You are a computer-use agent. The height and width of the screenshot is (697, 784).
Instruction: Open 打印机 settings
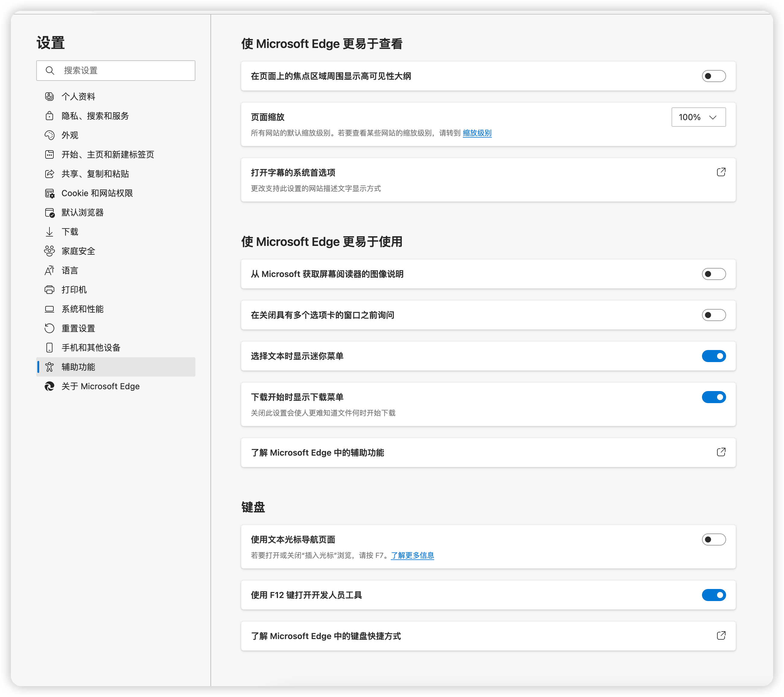[x=116, y=289]
